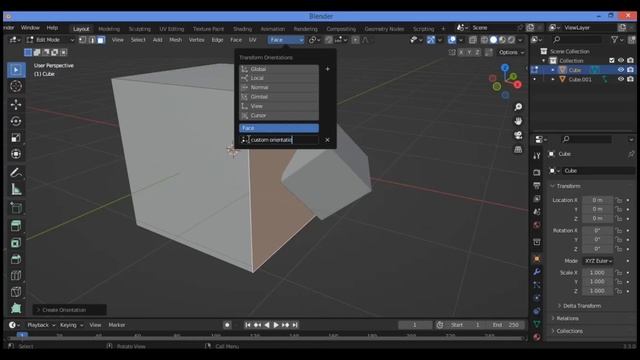Screen dimensions: 640x360
Task: Toggle Collection visibility eye
Action: click(621, 60)
